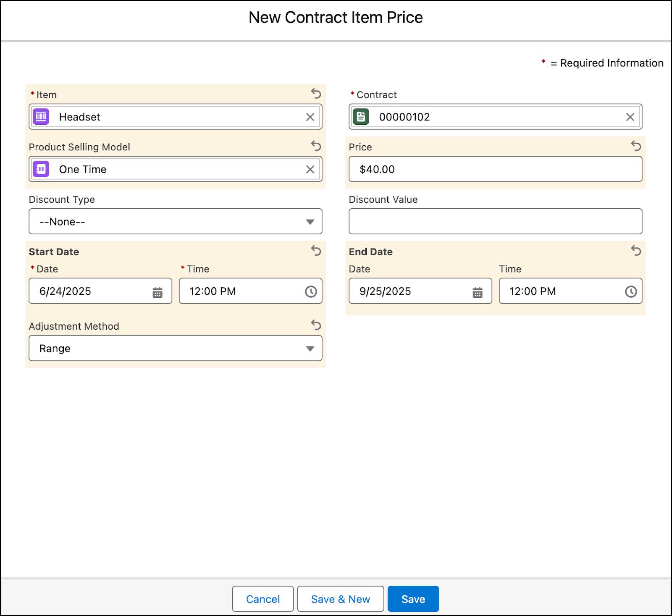672x616 pixels.
Task: Open the Discount Type dropdown
Action: point(176,221)
